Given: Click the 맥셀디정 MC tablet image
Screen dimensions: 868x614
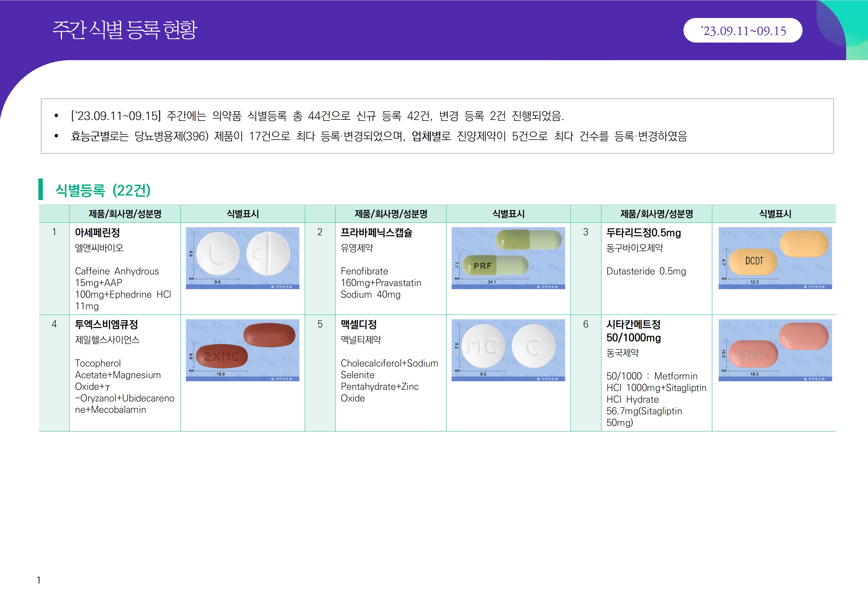Looking at the screenshot, I should 508,350.
